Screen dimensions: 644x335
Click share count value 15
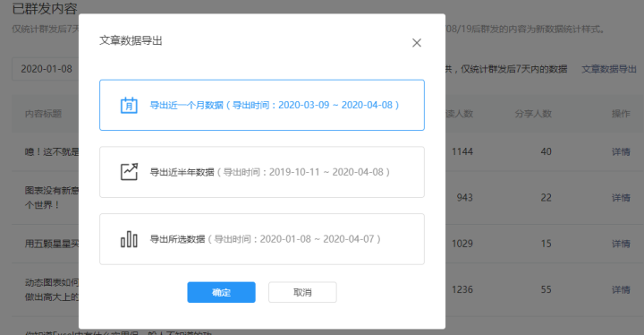pyautogui.click(x=546, y=244)
